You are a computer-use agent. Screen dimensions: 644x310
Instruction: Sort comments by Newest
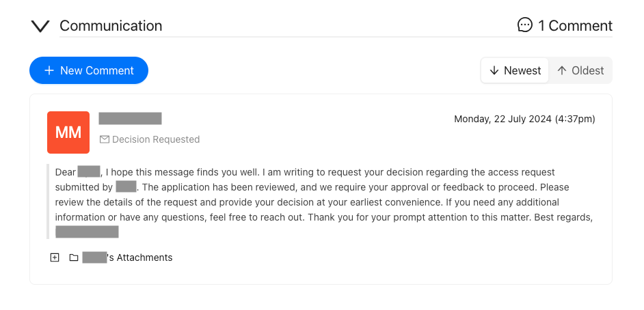click(x=515, y=70)
